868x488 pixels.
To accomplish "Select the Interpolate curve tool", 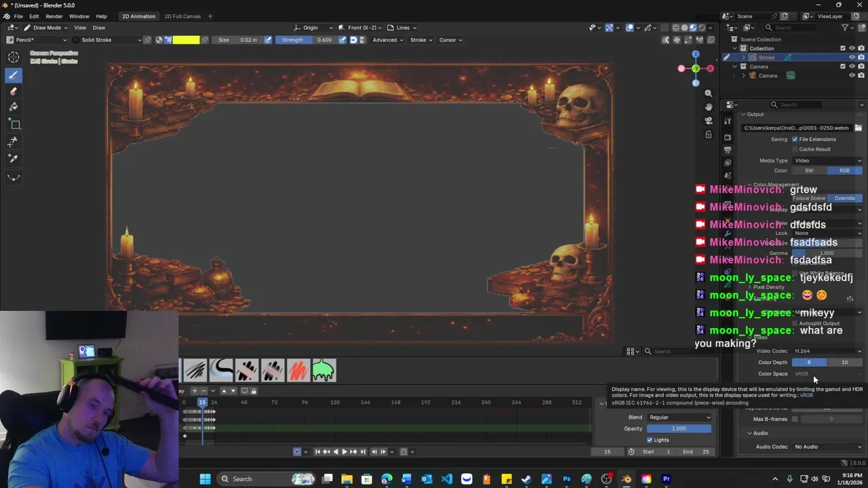I will click(x=14, y=178).
